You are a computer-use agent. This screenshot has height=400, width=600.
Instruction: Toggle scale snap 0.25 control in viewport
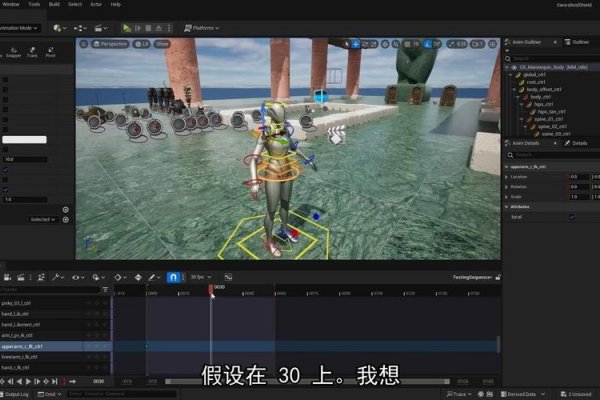(457, 44)
